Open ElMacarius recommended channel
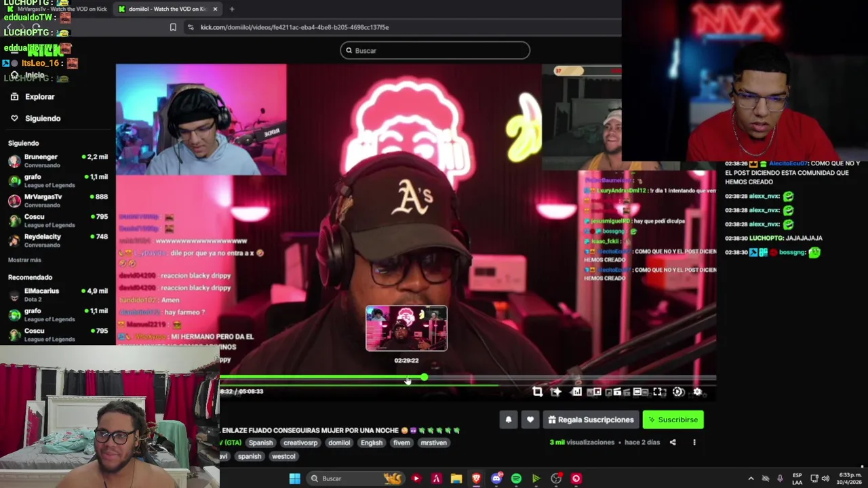868x488 pixels. [58, 295]
